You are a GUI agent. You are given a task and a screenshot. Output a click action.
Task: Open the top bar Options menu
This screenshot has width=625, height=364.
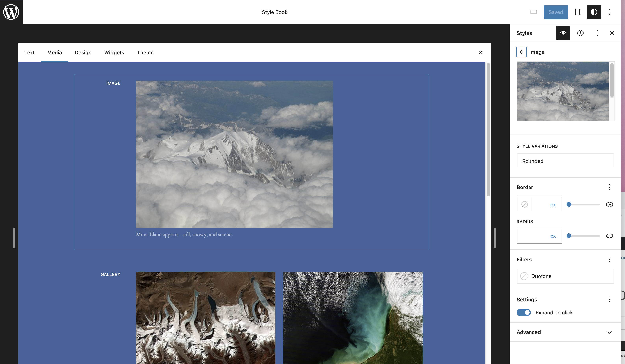click(x=609, y=12)
